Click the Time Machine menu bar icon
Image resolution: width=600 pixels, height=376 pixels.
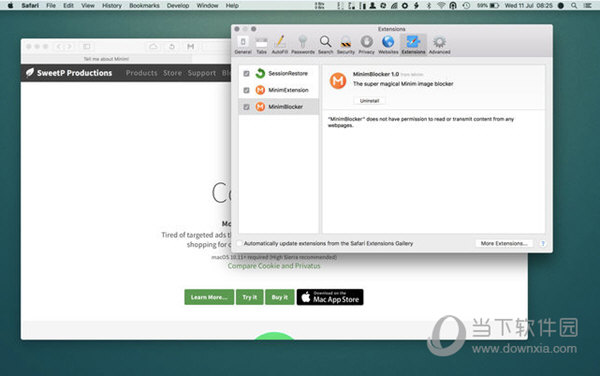(x=466, y=5)
